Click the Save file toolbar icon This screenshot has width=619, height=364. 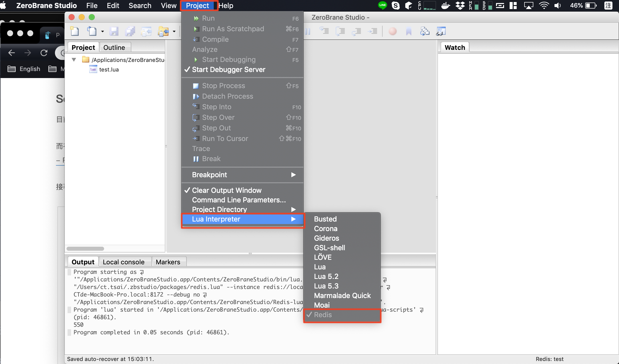tap(114, 31)
